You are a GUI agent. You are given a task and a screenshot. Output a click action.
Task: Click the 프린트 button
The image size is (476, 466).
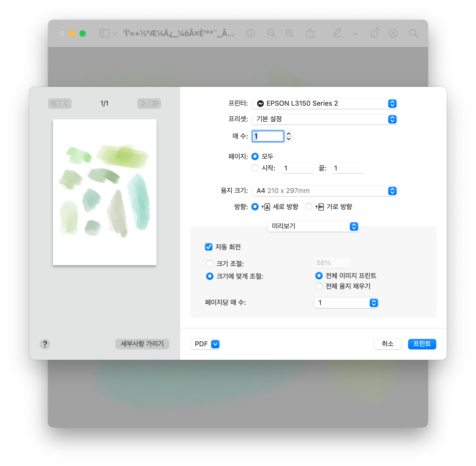click(422, 344)
